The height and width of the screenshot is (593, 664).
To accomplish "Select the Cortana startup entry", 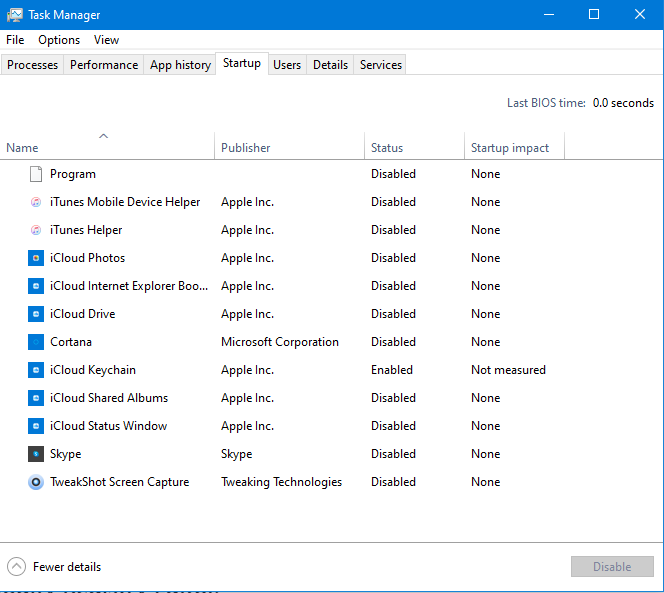I will [71, 342].
